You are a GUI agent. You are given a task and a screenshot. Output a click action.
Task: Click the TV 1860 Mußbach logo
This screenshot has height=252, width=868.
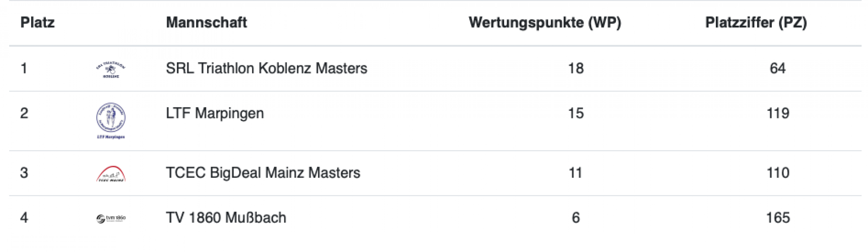pyautogui.click(x=111, y=218)
